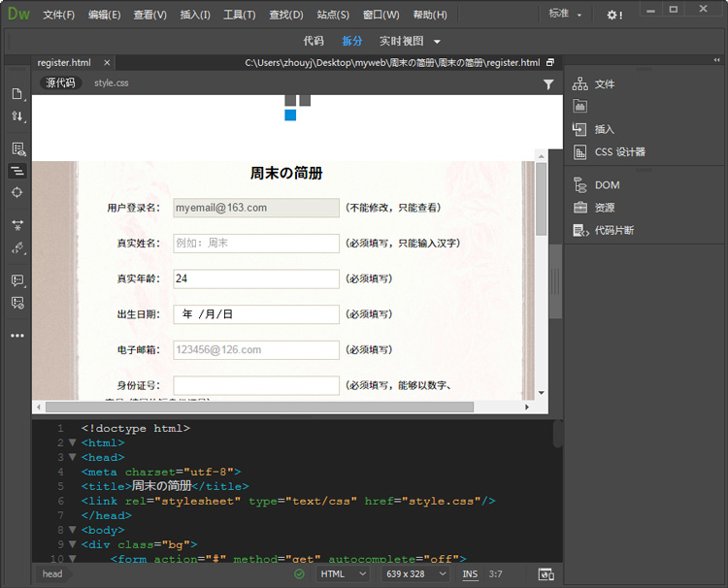Expand the live view (实时视图) options arrow

pos(437,42)
